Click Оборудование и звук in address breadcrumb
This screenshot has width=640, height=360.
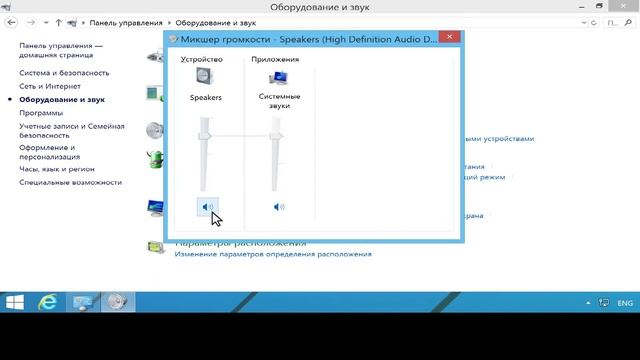click(216, 23)
